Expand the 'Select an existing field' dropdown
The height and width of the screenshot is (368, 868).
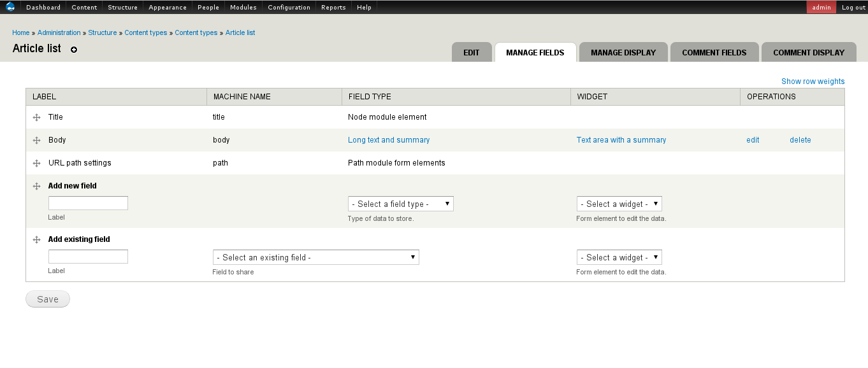pyautogui.click(x=316, y=257)
